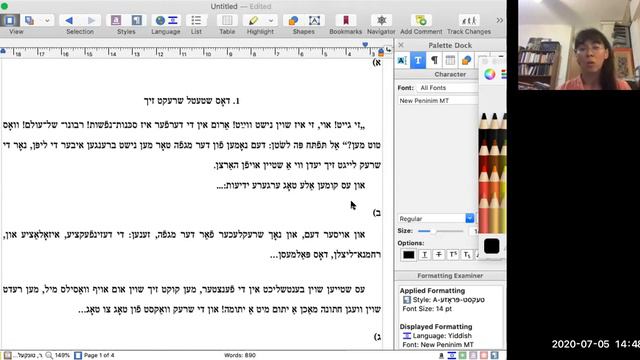The height and width of the screenshot is (360, 640).
Task: Click the Israeli flag Language icon
Action: pos(173,20)
